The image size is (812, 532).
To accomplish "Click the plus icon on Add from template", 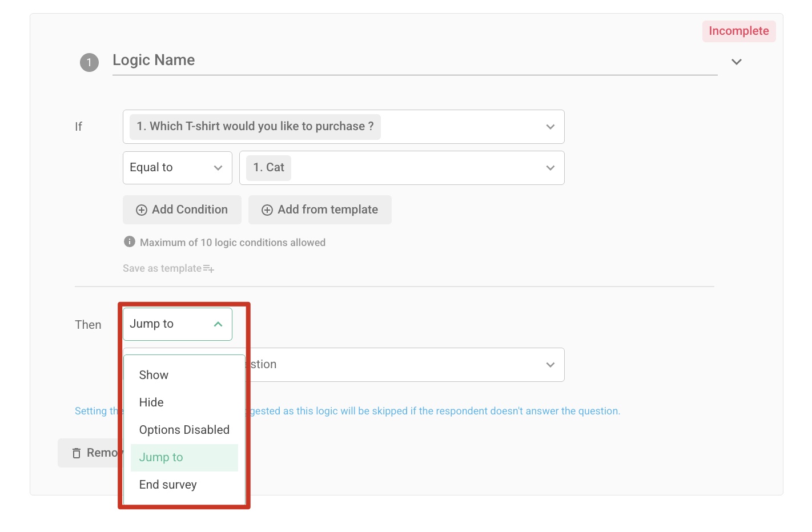I will 267,210.
